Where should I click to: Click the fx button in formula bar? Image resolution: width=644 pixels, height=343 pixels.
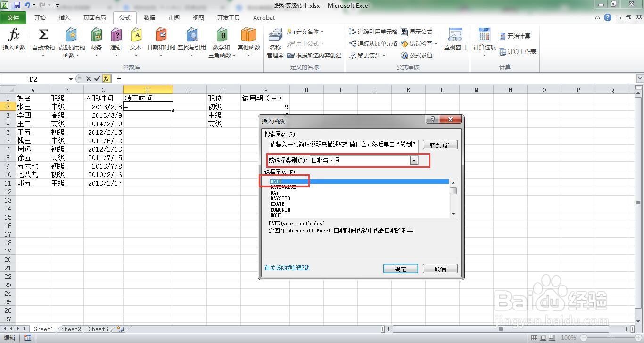(106, 79)
